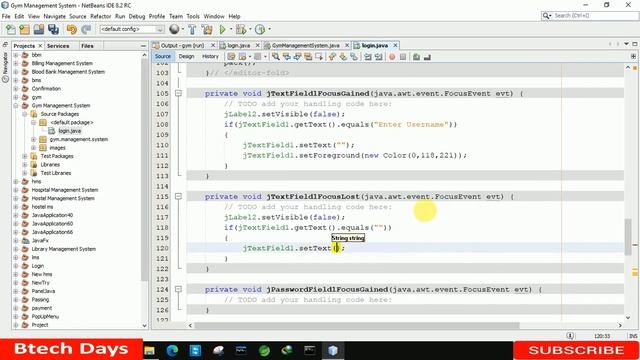Screen dimensions: 640x360
Task: Toggle Bookmark icon in editor toolbar
Action: (354, 57)
